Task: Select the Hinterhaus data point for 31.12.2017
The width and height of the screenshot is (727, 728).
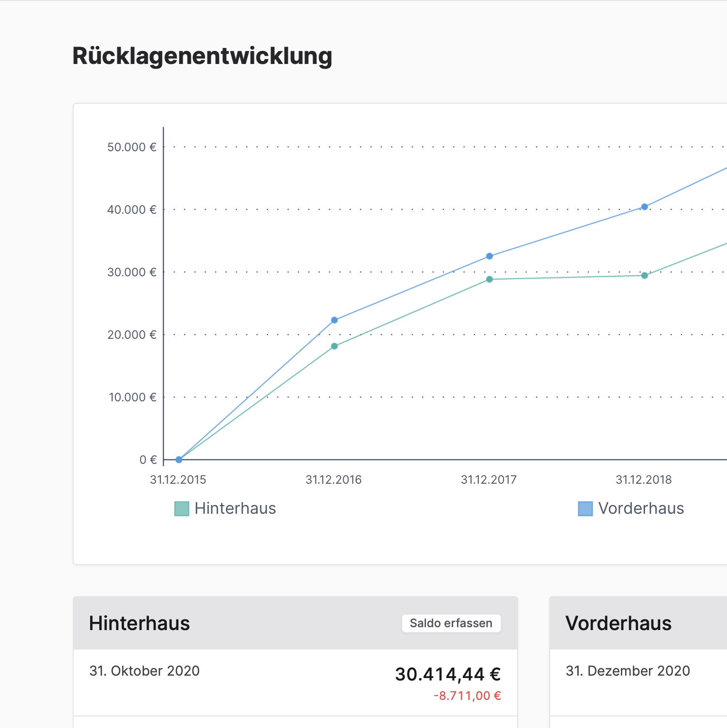Action: [490, 279]
